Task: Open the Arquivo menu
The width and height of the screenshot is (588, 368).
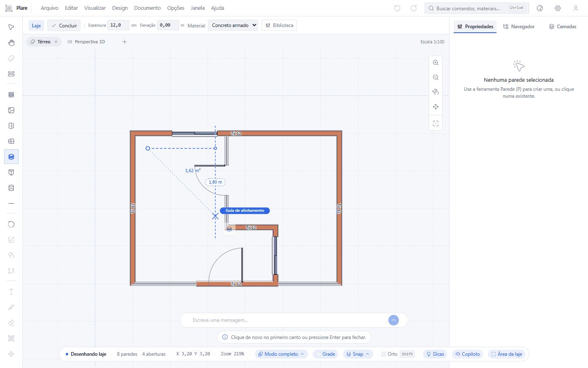Action: [49, 8]
